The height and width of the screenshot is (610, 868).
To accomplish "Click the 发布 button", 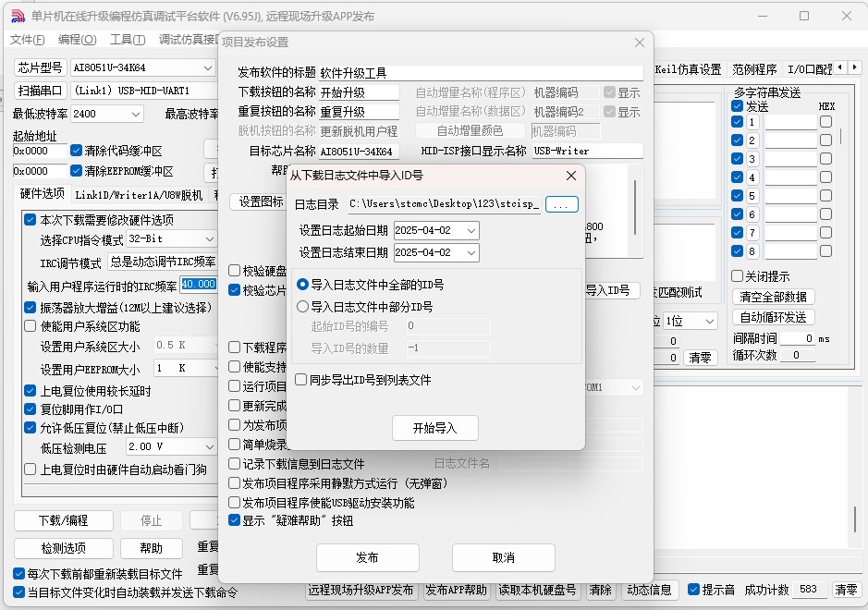I will (368, 557).
